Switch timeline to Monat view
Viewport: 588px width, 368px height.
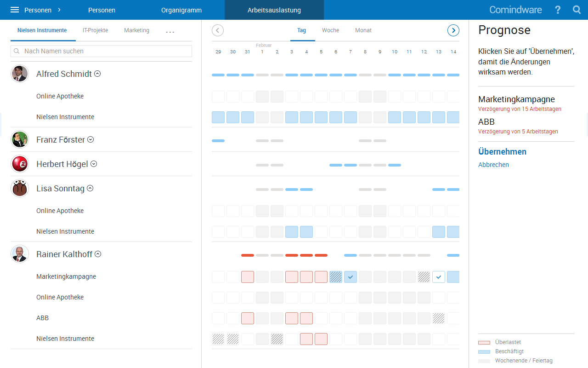pyautogui.click(x=363, y=30)
